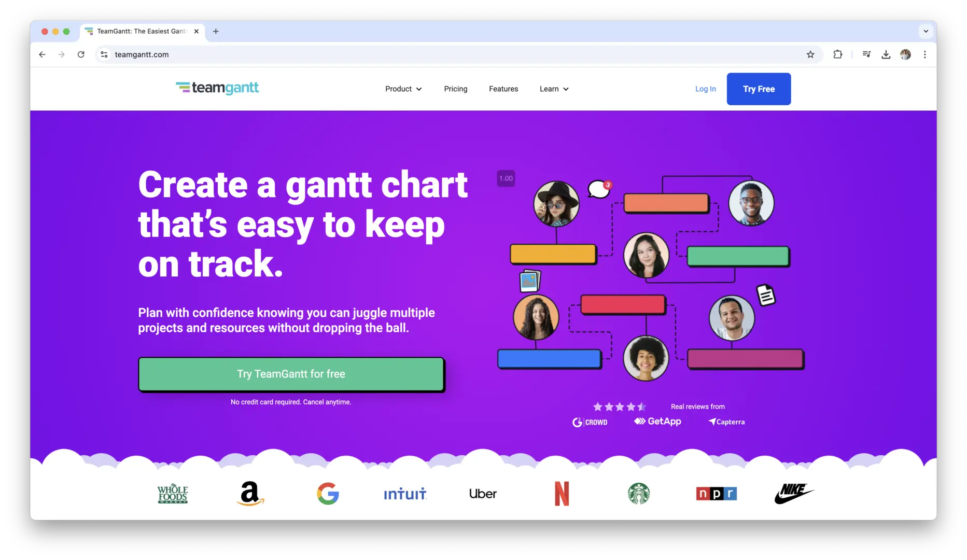Expand the tab search dropdown arrow
The width and height of the screenshot is (967, 560).
[926, 31]
